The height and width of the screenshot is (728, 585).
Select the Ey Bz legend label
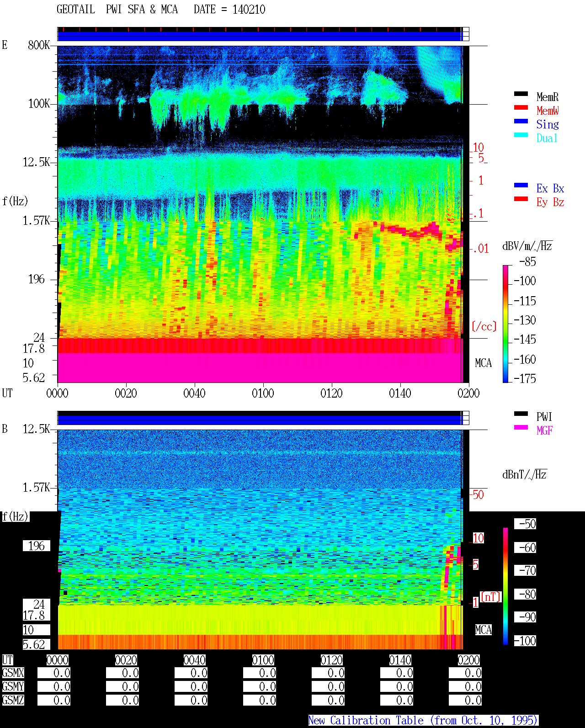(550, 202)
